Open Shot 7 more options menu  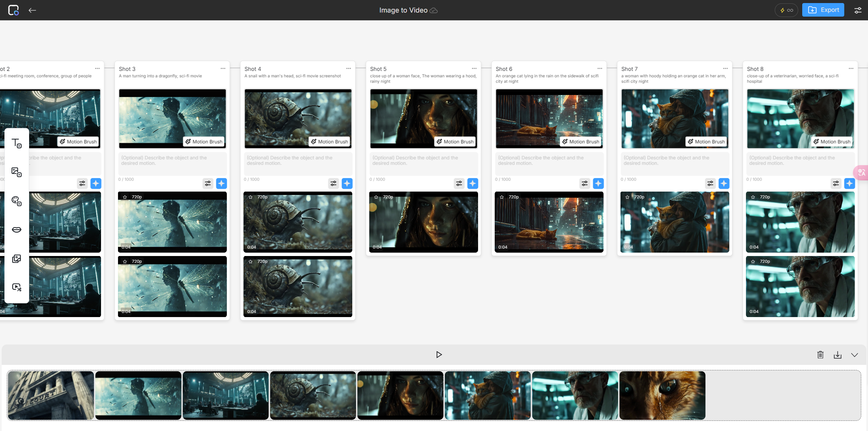(x=725, y=68)
